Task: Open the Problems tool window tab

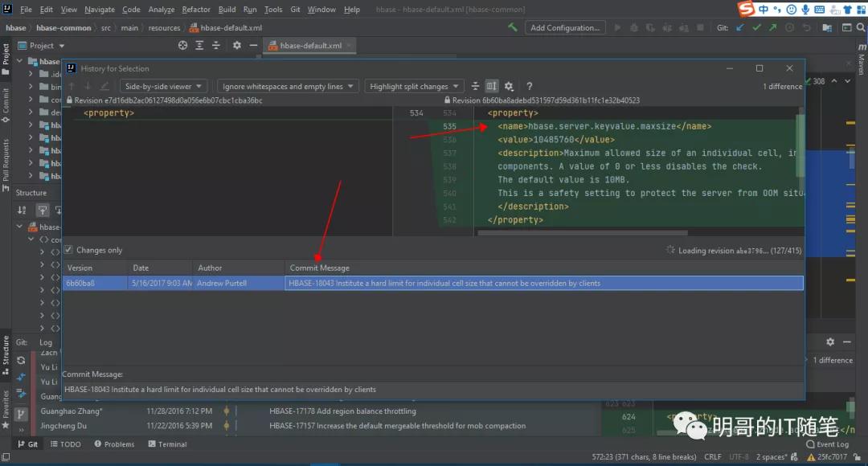Action: point(114,444)
